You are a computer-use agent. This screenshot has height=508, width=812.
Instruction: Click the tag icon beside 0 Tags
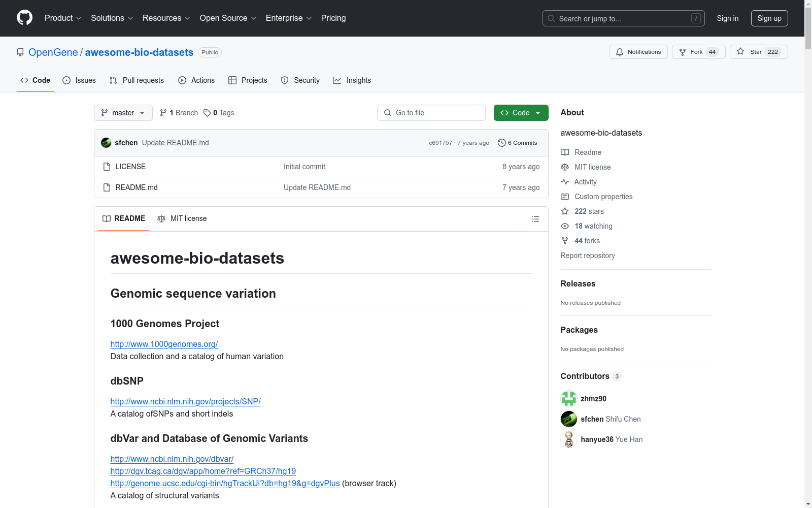point(207,113)
